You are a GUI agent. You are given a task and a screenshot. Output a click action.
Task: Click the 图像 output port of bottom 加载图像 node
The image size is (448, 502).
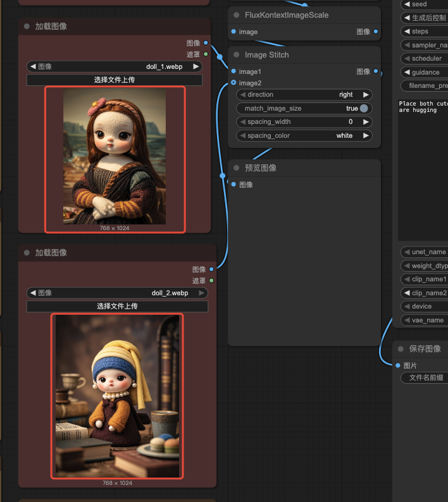(x=211, y=269)
